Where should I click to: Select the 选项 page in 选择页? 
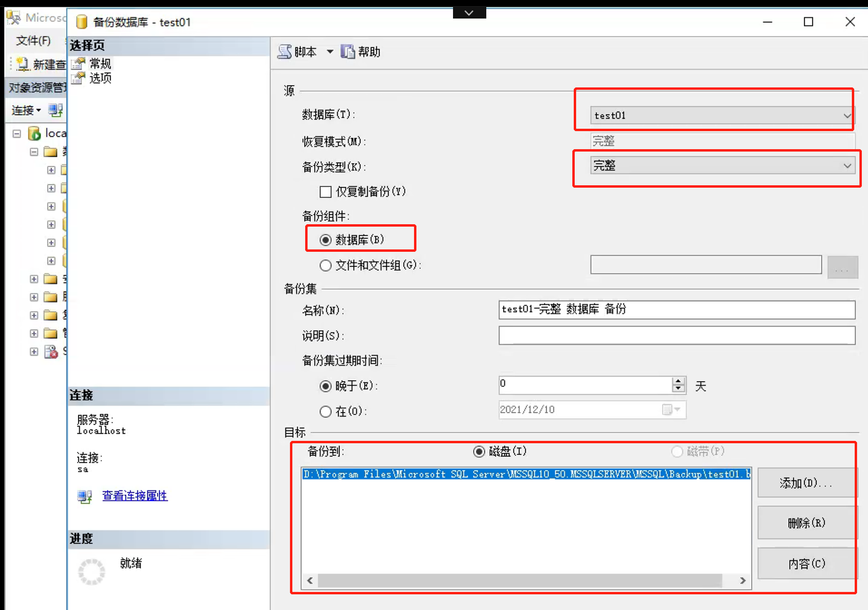coord(100,78)
